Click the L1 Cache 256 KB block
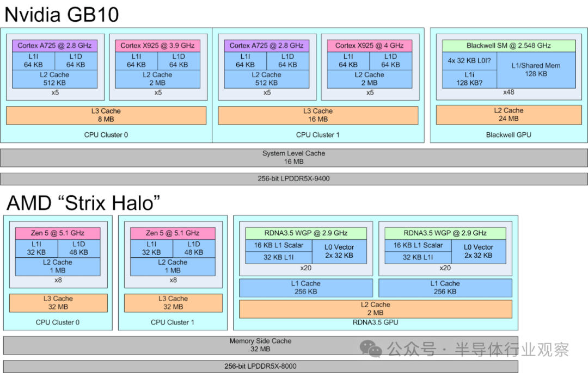This screenshot has height=373, width=588. coord(306,287)
